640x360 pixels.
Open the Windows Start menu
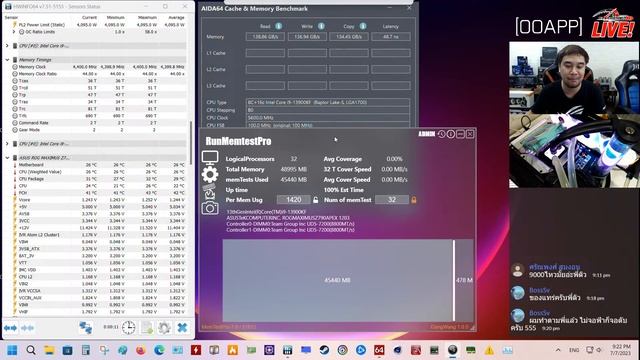point(12,350)
